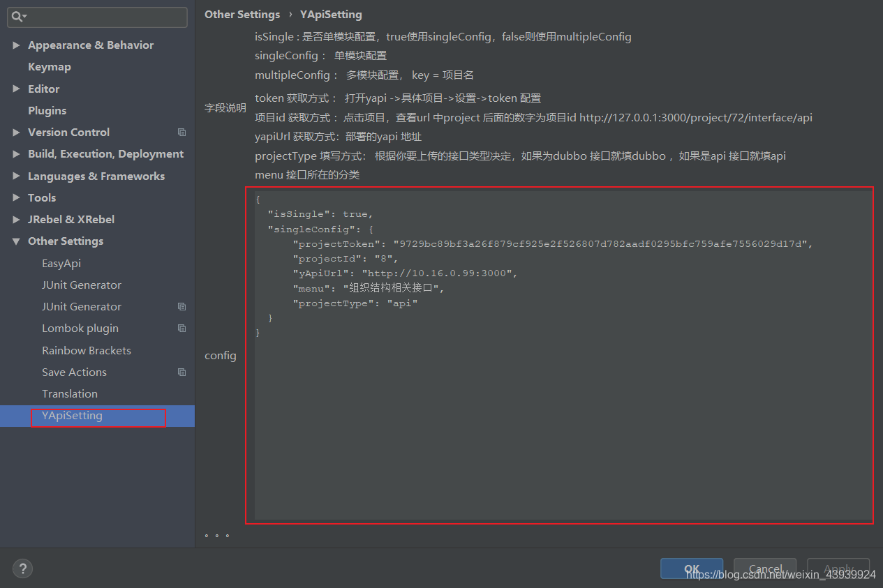Click the "projectId": "8" line
This screenshot has height=588, width=883.
tap(345, 259)
